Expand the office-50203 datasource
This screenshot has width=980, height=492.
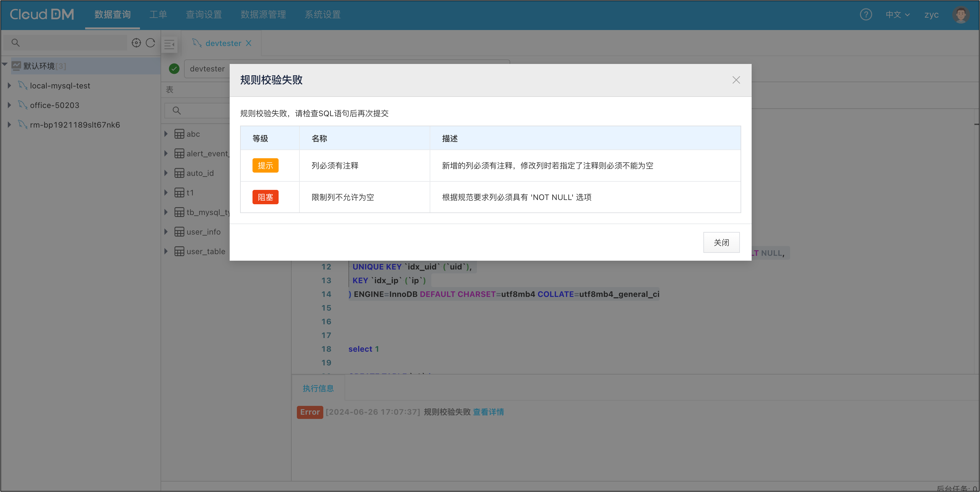9,105
